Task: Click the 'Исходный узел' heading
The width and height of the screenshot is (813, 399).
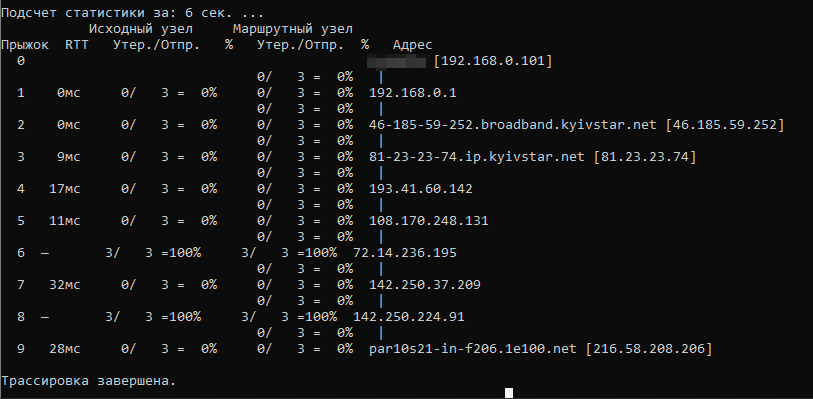Action: click(x=141, y=29)
